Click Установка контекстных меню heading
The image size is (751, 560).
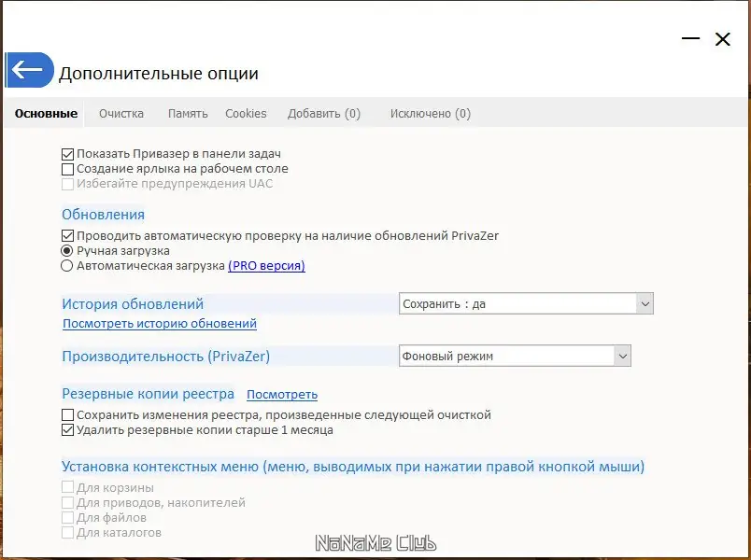(x=353, y=466)
